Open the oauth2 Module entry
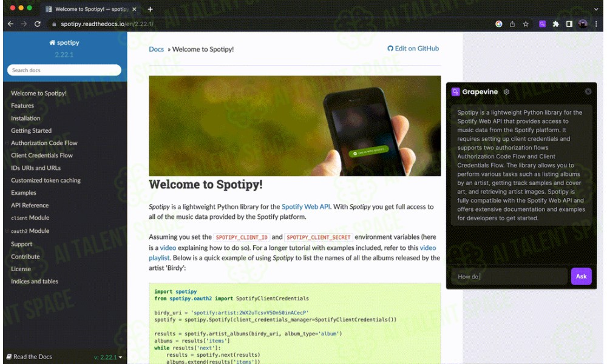Screen dimensions: 607x364 [30, 231]
